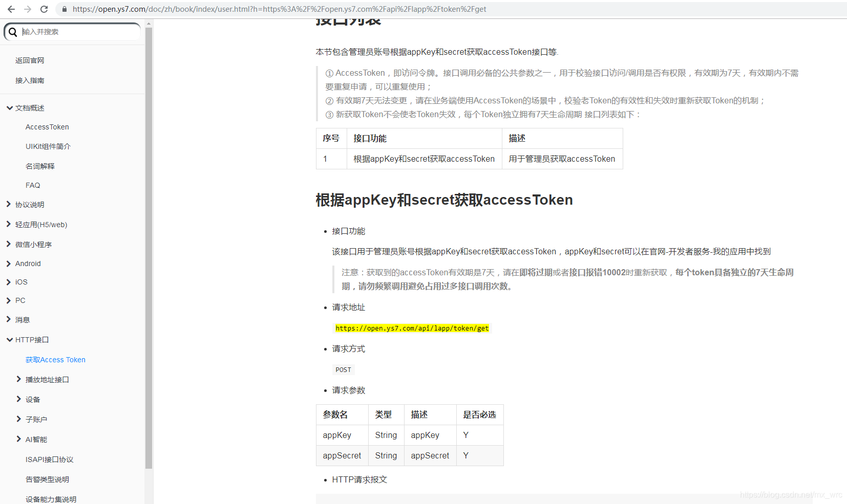847x504 pixels.
Task: Click the search magnifier icon in sidebar
Action: coord(13,32)
